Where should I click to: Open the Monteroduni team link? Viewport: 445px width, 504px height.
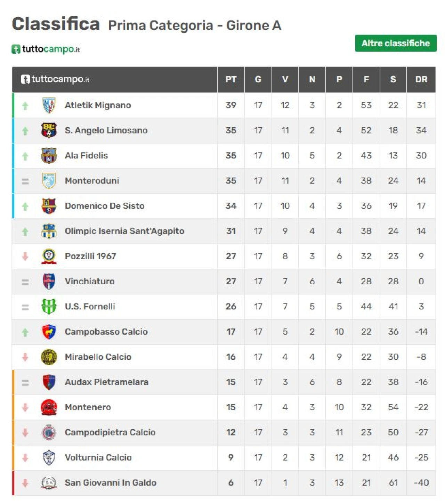tap(92, 181)
